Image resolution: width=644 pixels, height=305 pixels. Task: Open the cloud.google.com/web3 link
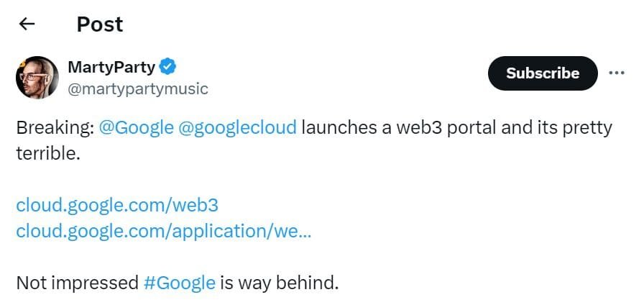tap(117, 206)
